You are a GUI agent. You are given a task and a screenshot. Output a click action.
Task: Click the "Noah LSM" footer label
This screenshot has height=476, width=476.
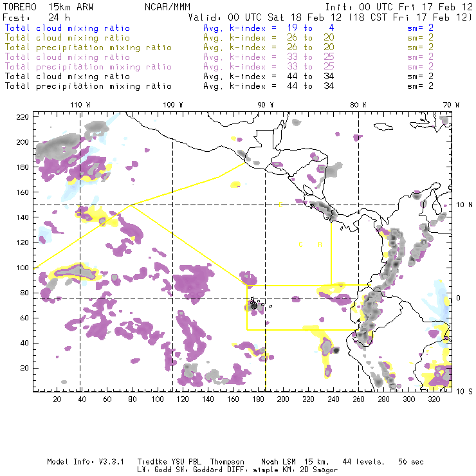click(x=279, y=462)
